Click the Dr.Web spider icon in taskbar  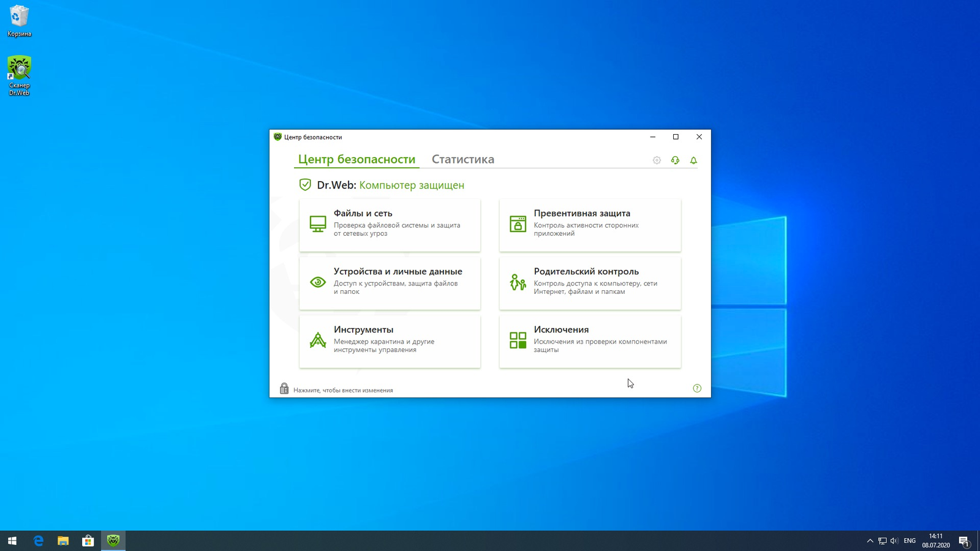[x=113, y=541]
